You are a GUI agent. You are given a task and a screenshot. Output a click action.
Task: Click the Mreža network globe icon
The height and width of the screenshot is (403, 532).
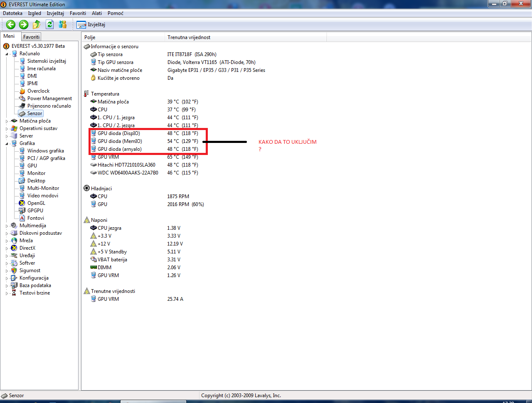[14, 241]
